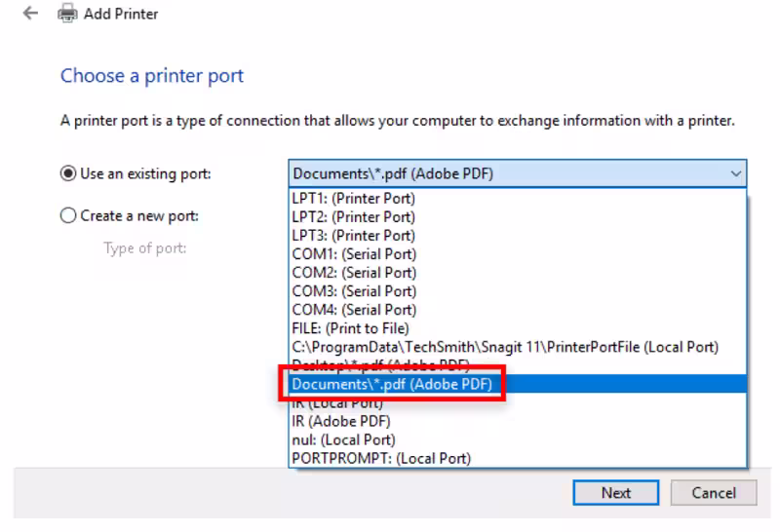Choose nul: (Local Port) option

pyautogui.click(x=343, y=439)
